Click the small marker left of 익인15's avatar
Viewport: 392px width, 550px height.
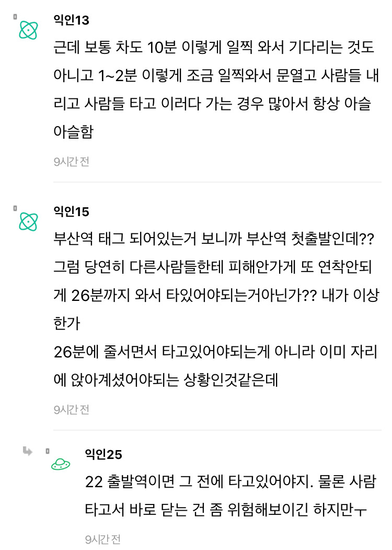pos(15,208)
